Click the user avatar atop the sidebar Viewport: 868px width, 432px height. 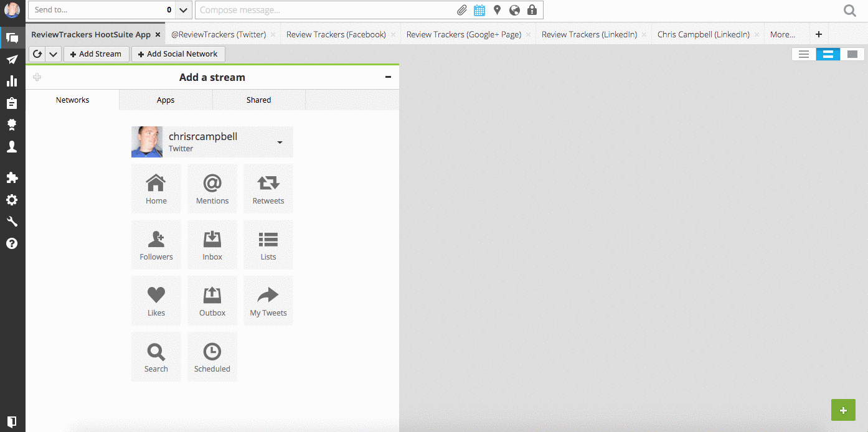[12, 11]
